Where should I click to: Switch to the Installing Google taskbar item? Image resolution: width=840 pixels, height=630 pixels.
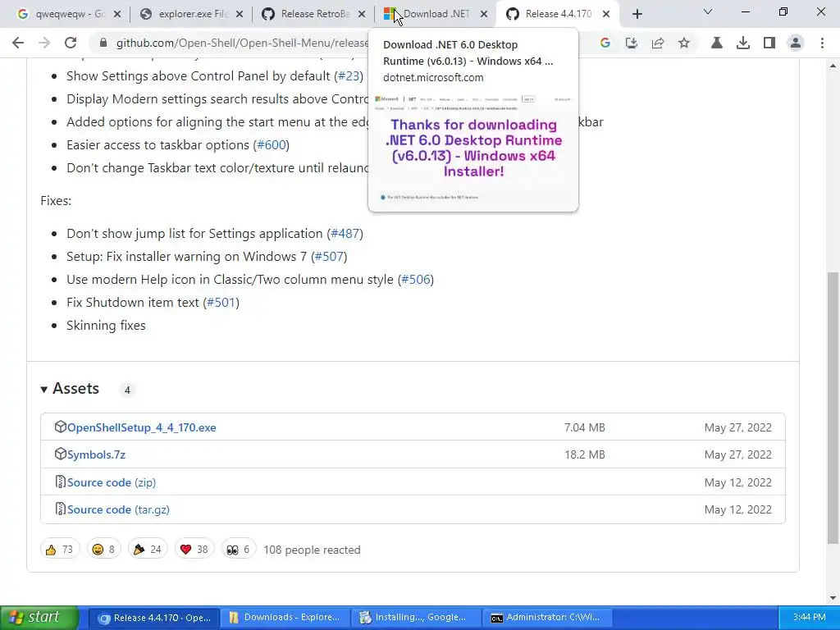coord(416,618)
